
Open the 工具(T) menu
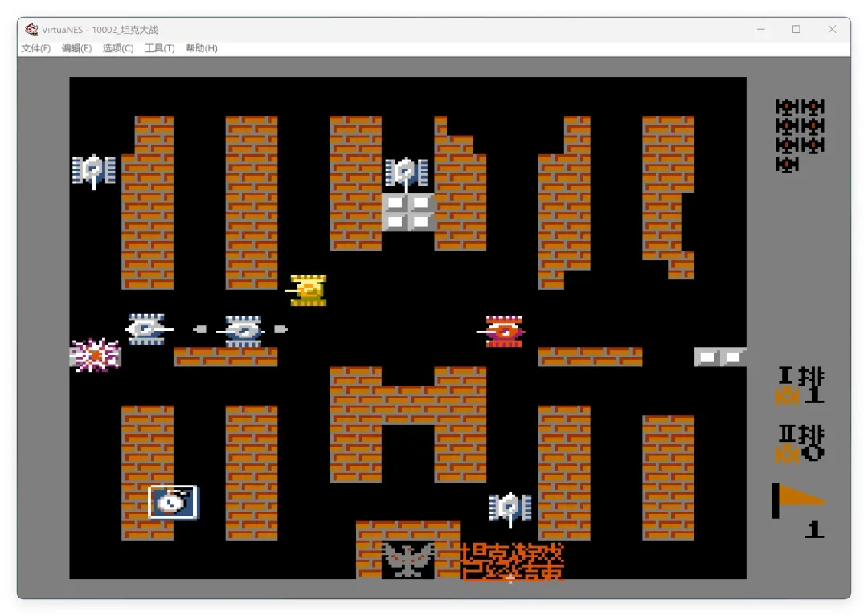click(x=159, y=48)
